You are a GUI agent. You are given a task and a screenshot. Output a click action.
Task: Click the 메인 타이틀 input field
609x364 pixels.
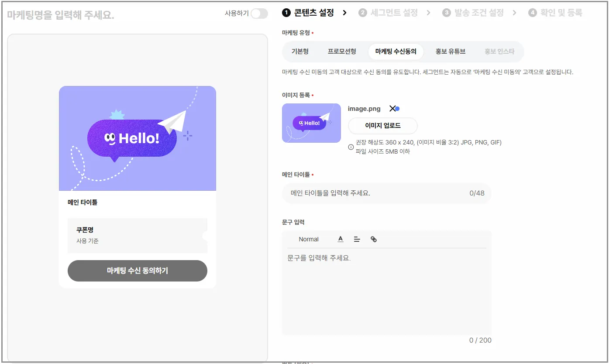click(387, 193)
